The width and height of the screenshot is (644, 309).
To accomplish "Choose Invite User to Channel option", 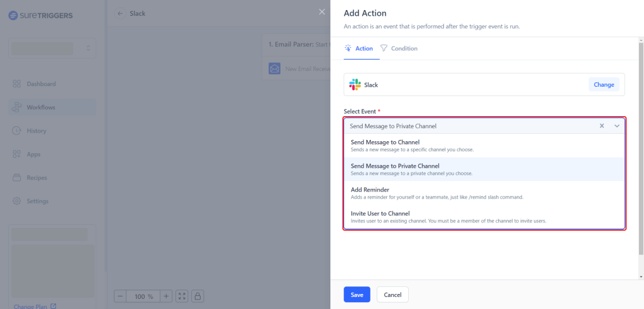I will pyautogui.click(x=484, y=217).
